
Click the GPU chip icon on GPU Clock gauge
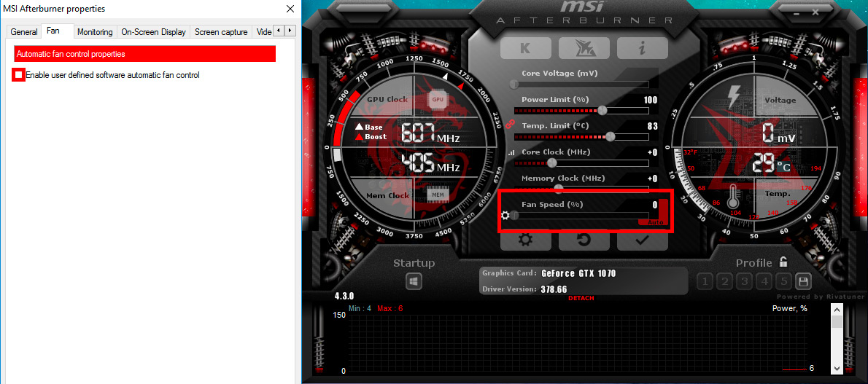pyautogui.click(x=438, y=100)
